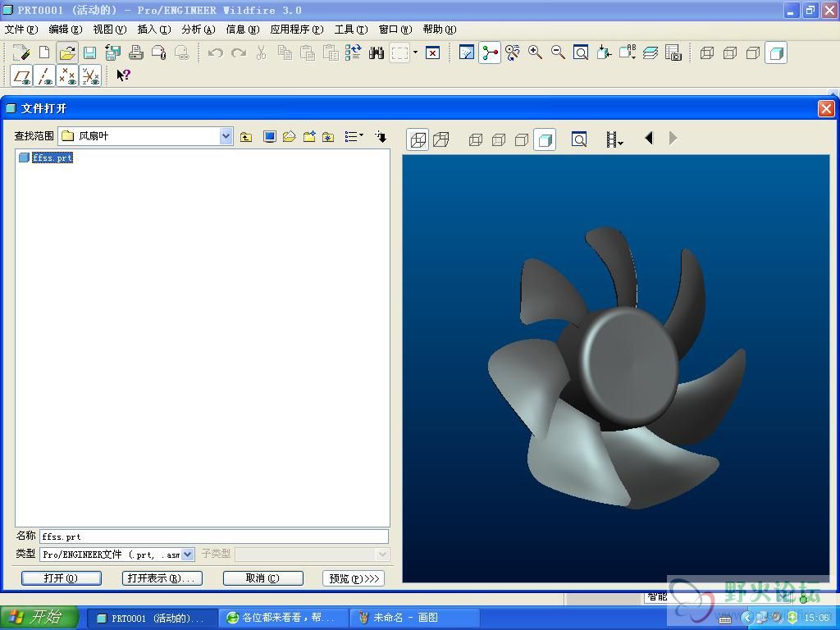The height and width of the screenshot is (630, 840).
Task: Switch main view to no hidden display
Action: [x=753, y=52]
